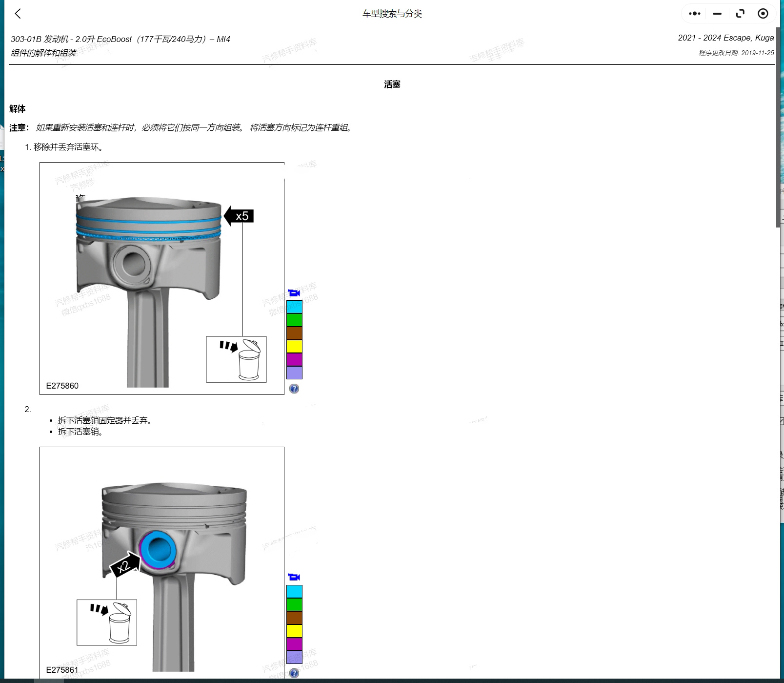784x683 pixels.
Task: Click the back arrow at top left
Action: [18, 14]
